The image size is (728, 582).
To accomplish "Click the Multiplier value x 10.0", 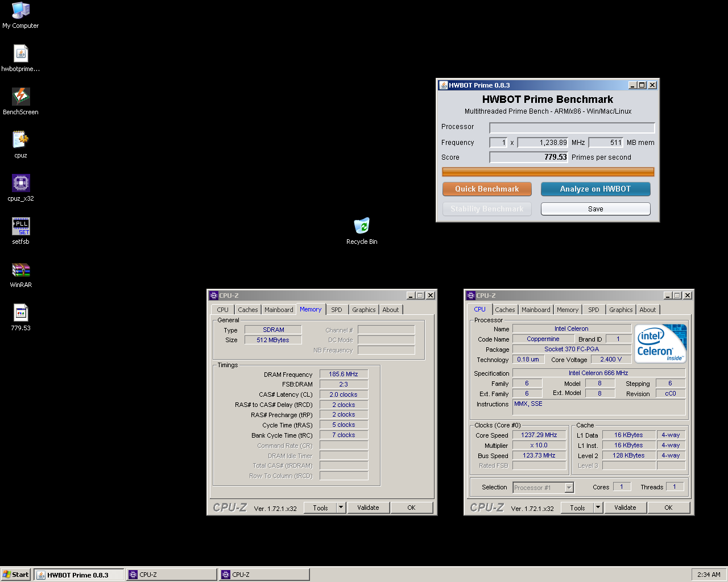I will pos(539,445).
